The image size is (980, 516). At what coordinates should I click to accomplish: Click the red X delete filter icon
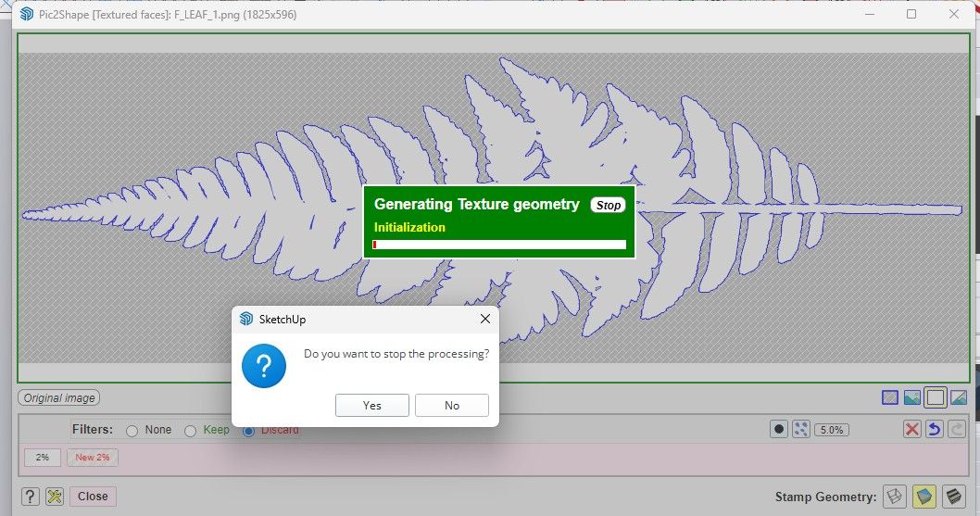click(911, 430)
